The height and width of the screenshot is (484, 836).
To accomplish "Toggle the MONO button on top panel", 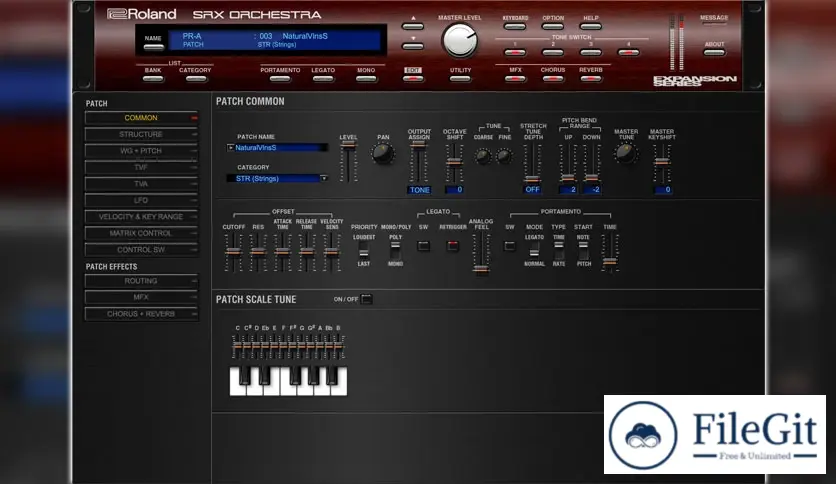I will [366, 79].
